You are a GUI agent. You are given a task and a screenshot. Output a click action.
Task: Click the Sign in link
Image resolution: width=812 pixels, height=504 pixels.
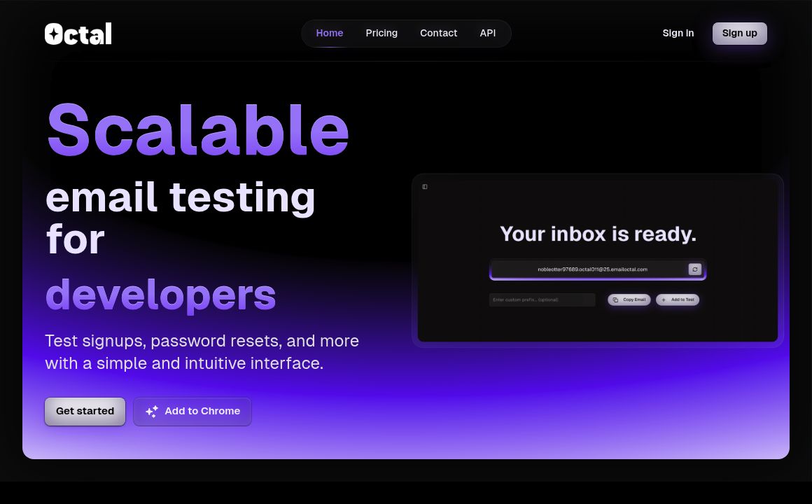point(678,33)
